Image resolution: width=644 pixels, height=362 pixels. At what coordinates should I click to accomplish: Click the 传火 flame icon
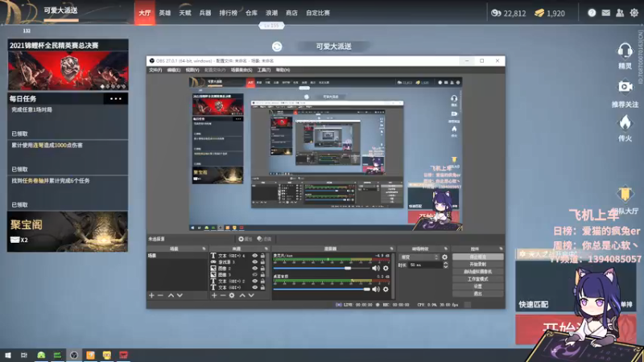(x=625, y=122)
